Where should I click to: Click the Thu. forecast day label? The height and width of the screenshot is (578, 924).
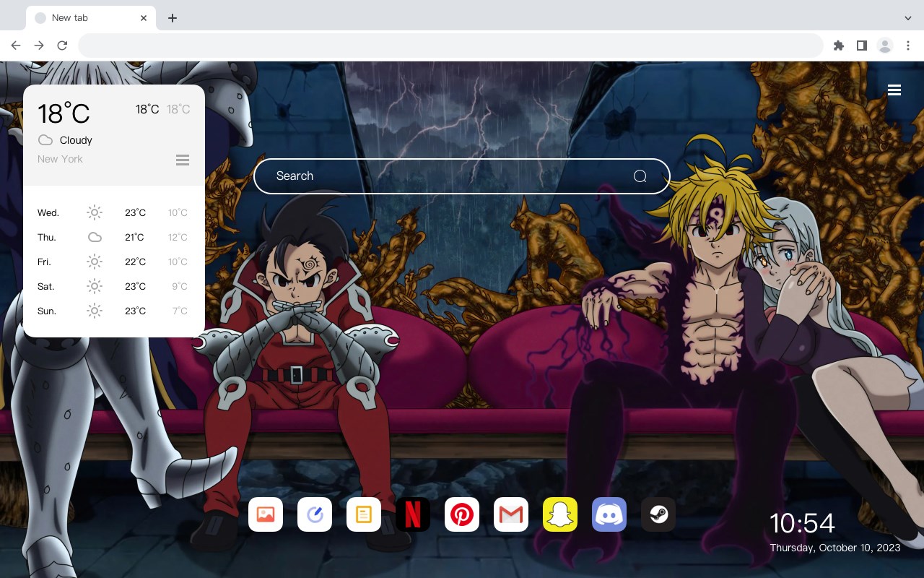[47, 237]
